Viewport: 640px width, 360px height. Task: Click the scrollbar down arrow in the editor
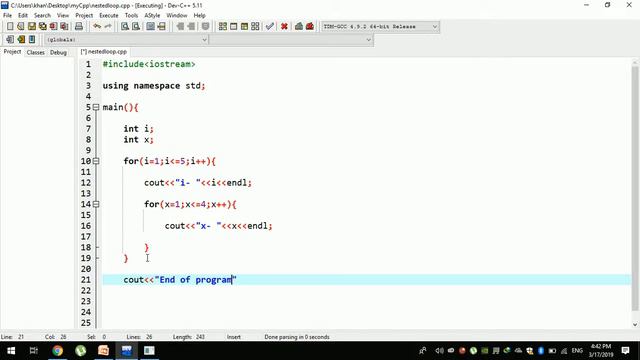tap(635, 324)
